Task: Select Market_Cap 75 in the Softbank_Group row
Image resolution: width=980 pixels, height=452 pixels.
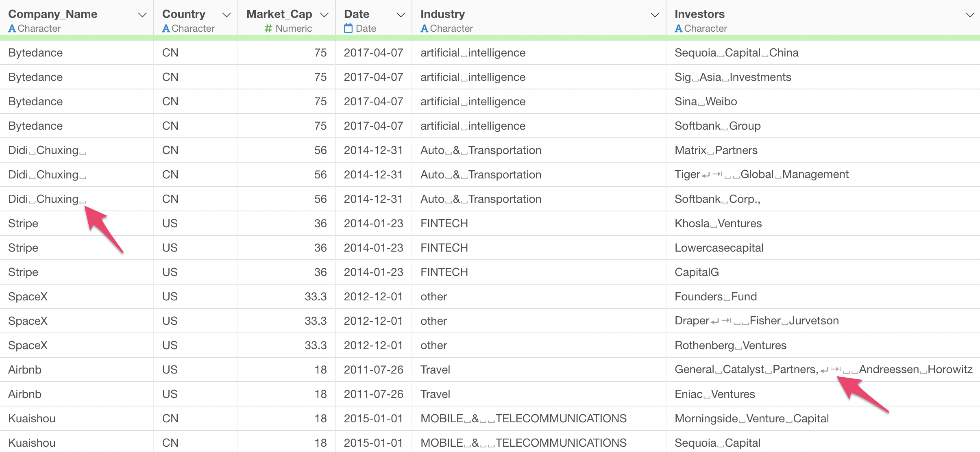Action: point(287,126)
